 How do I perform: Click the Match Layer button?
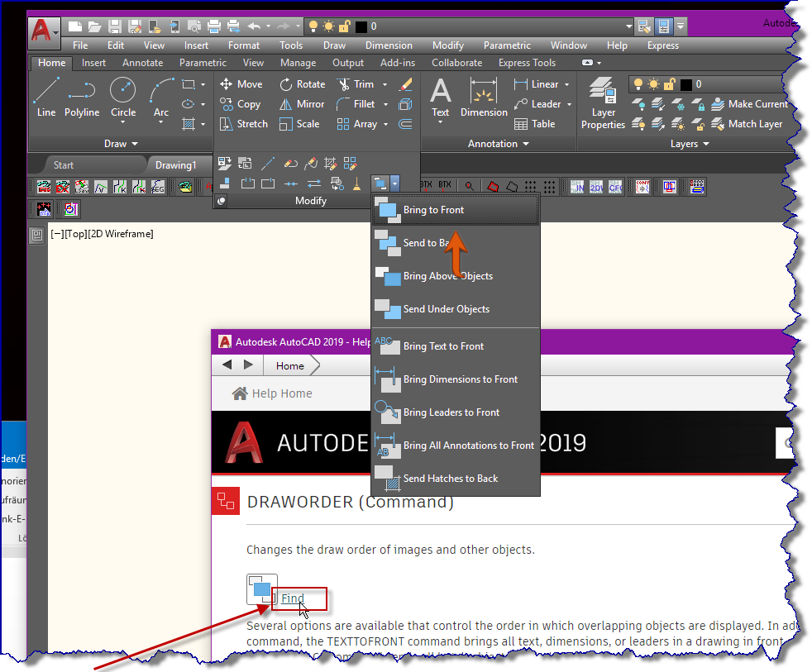pos(746,124)
